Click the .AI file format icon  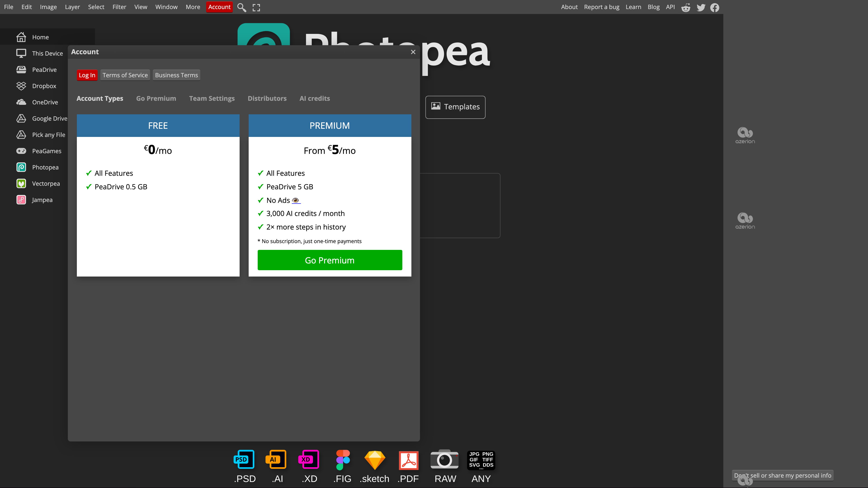(x=276, y=459)
